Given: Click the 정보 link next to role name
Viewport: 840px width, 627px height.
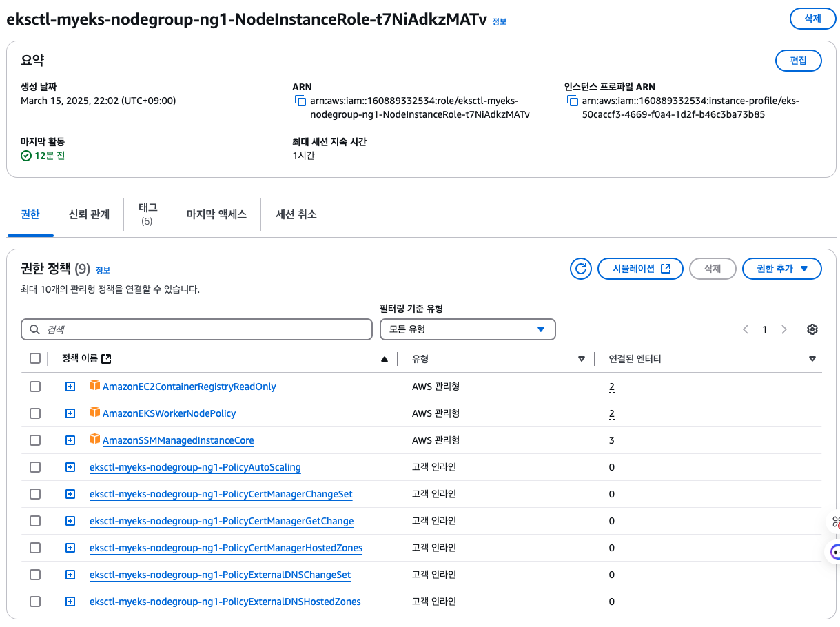Looking at the screenshot, I should coord(500,21).
